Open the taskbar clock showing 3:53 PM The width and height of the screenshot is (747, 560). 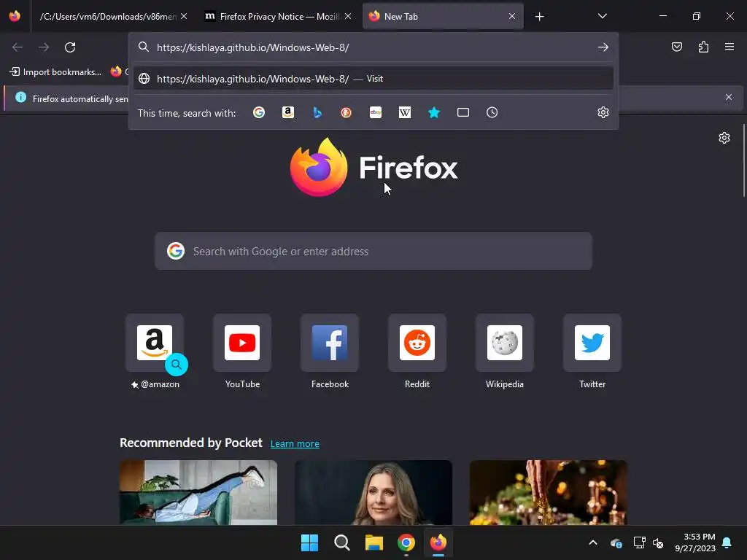[695, 542]
